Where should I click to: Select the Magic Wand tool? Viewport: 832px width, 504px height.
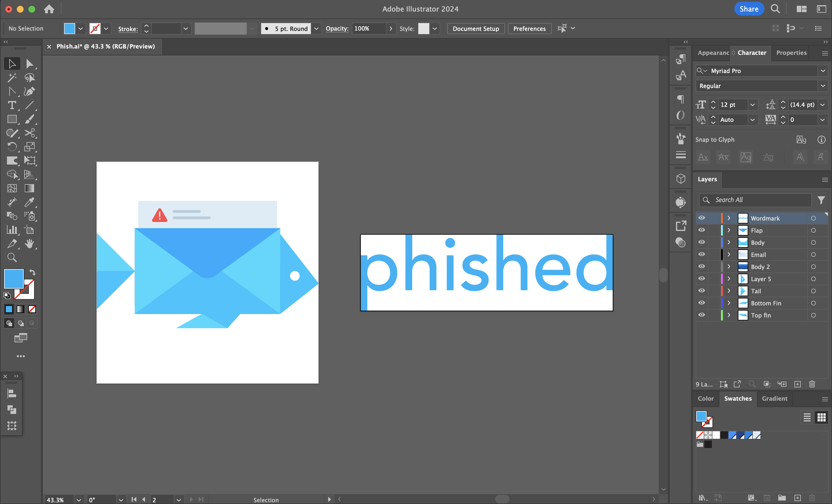[12, 78]
